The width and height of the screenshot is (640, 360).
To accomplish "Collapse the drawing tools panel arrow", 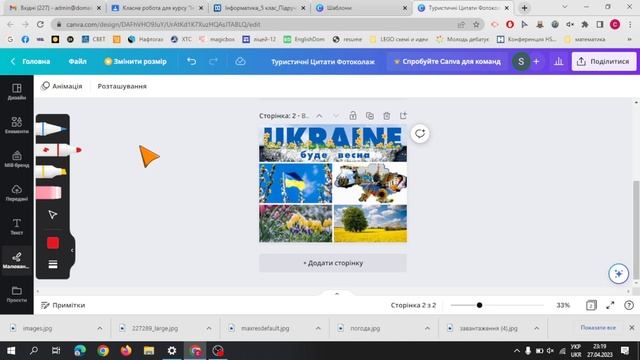I will (x=72, y=250).
